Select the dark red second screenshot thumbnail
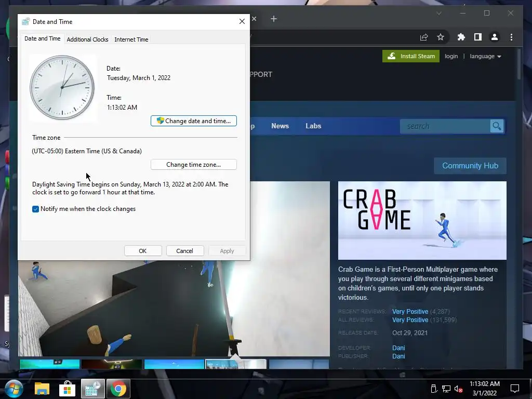 tap(112, 364)
